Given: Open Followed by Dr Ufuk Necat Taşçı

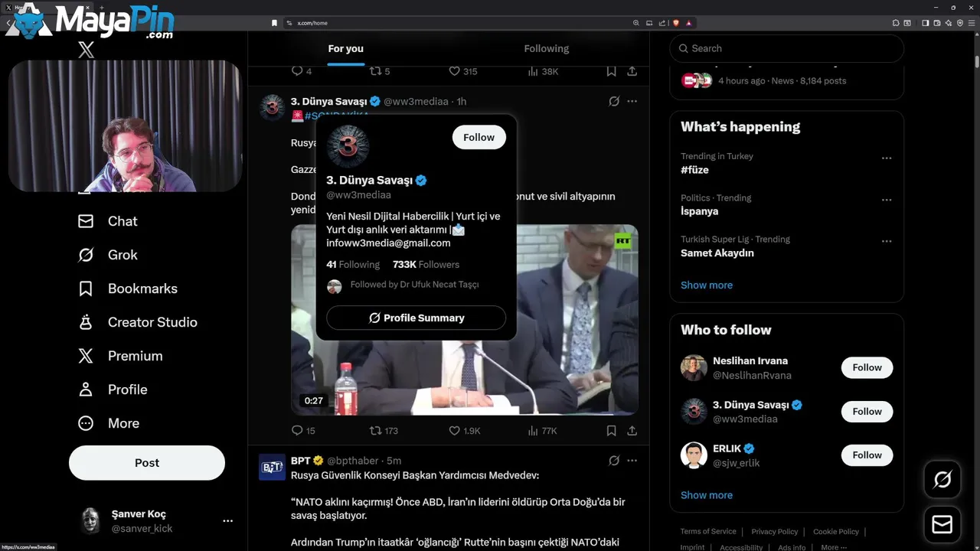Looking at the screenshot, I should 414,285.
